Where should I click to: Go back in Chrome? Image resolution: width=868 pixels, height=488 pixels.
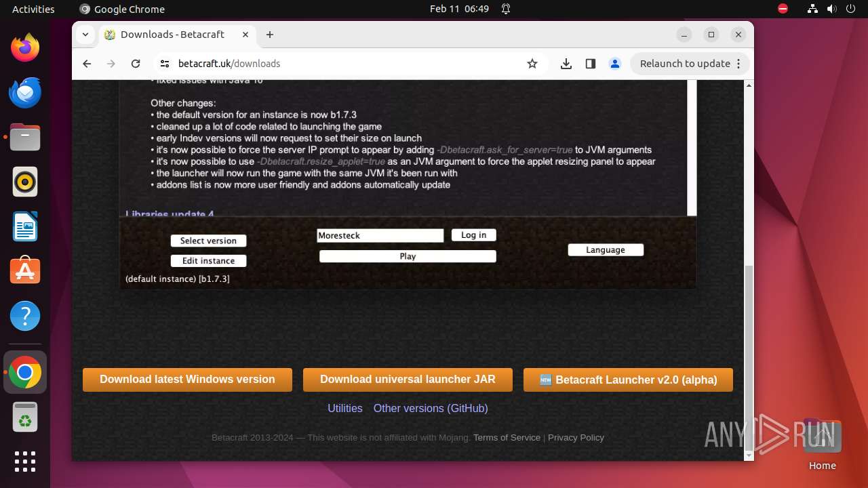click(x=87, y=64)
